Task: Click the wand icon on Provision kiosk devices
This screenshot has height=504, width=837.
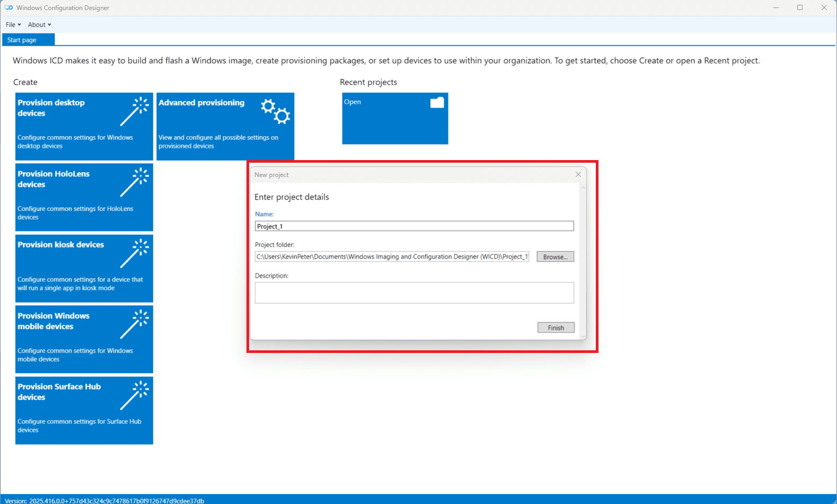Action: click(x=135, y=253)
